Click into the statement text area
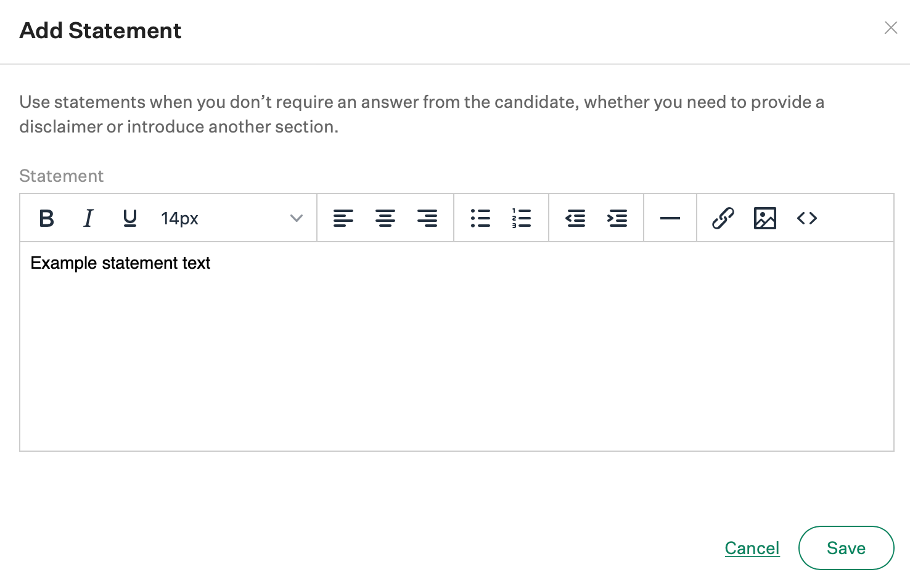910x588 pixels. [456, 345]
